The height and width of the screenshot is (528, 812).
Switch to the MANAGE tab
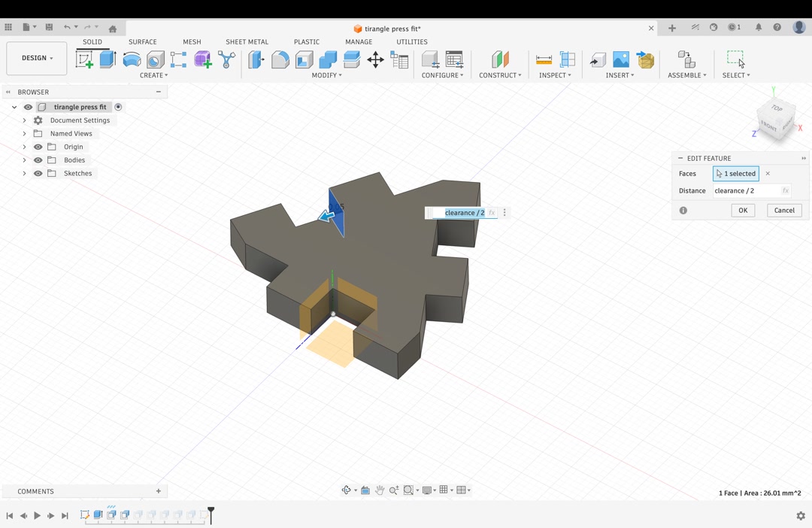(359, 41)
